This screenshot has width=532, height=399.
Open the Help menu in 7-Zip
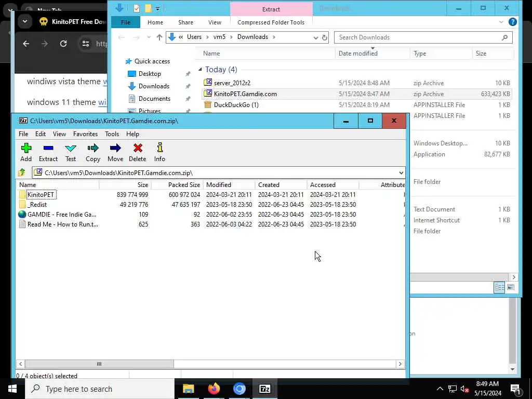click(x=132, y=134)
